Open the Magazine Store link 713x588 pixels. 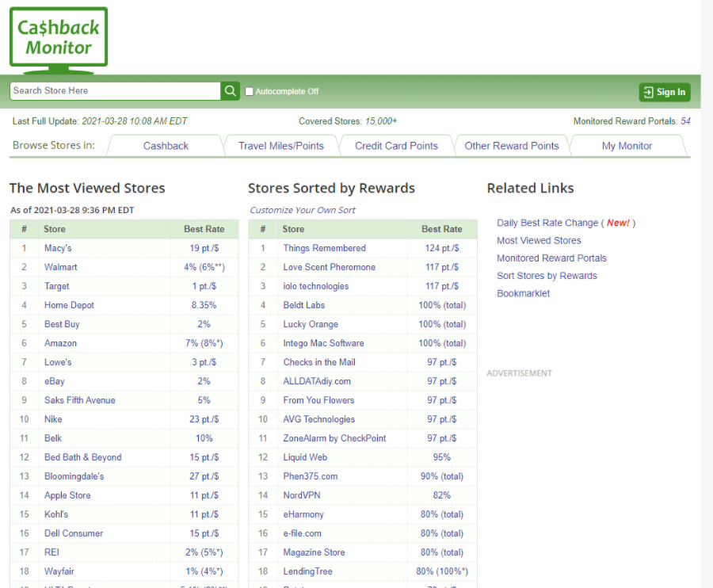314,552
